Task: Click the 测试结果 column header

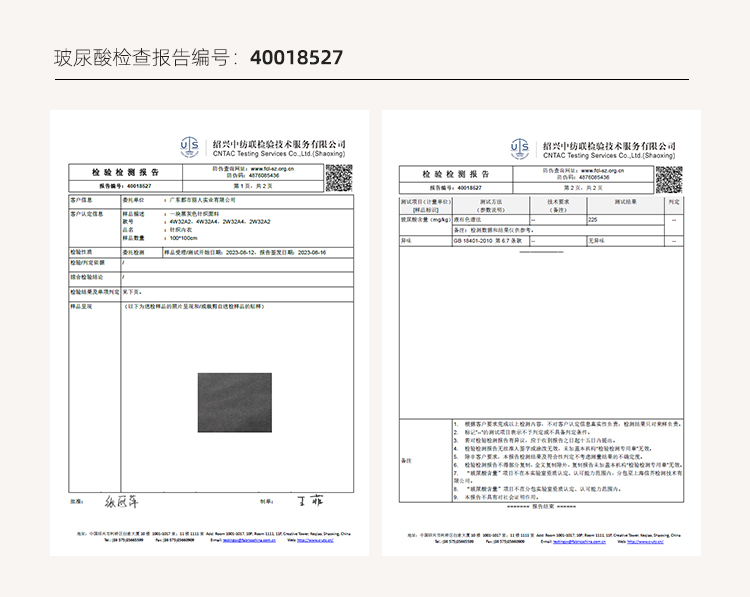Action: click(x=625, y=203)
